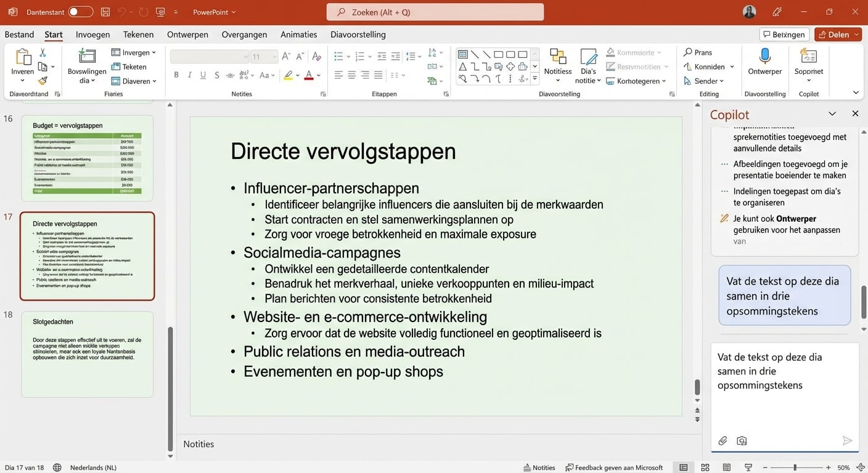Start the slideshow from the status bar
Image resolution: width=868 pixels, height=473 pixels.
pos(748,467)
